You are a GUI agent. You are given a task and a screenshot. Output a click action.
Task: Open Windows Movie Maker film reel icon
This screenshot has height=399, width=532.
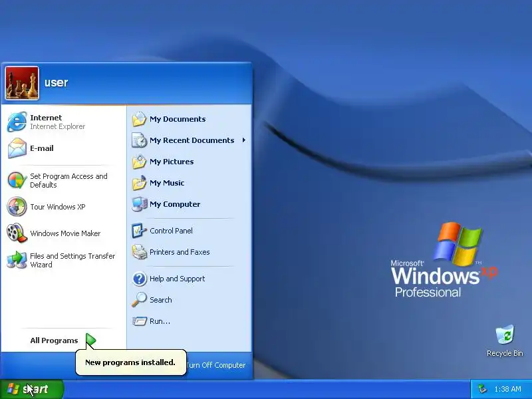[17, 233]
